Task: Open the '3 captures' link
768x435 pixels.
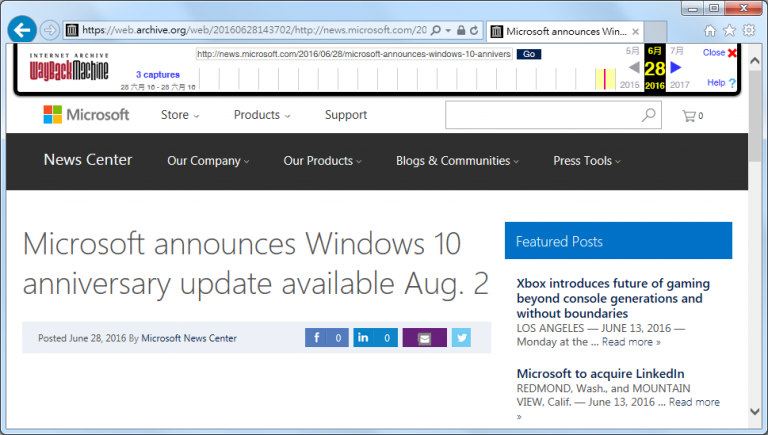Action: 158,74
